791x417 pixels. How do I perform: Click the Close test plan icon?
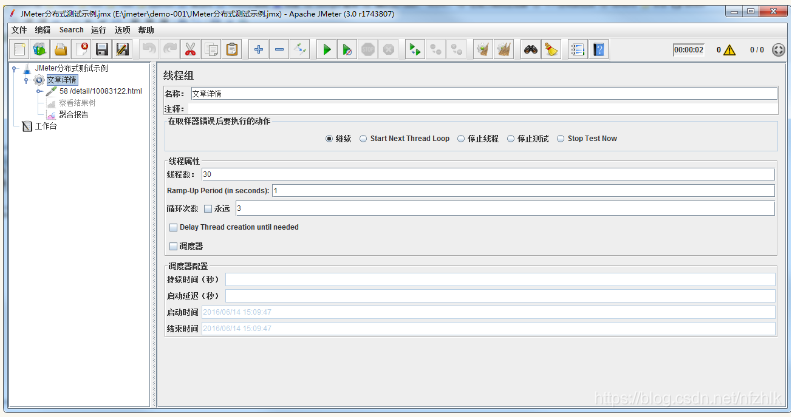pos(82,49)
